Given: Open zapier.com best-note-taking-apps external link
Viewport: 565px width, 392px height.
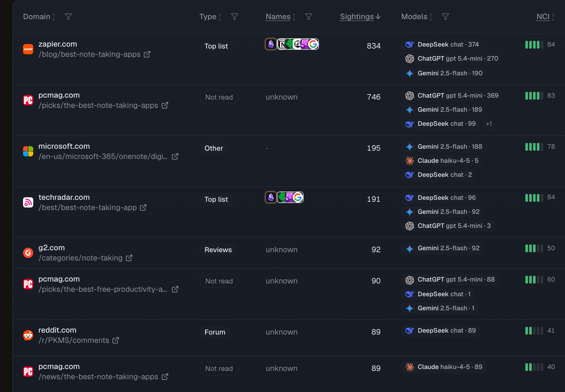Looking at the screenshot, I should (147, 55).
